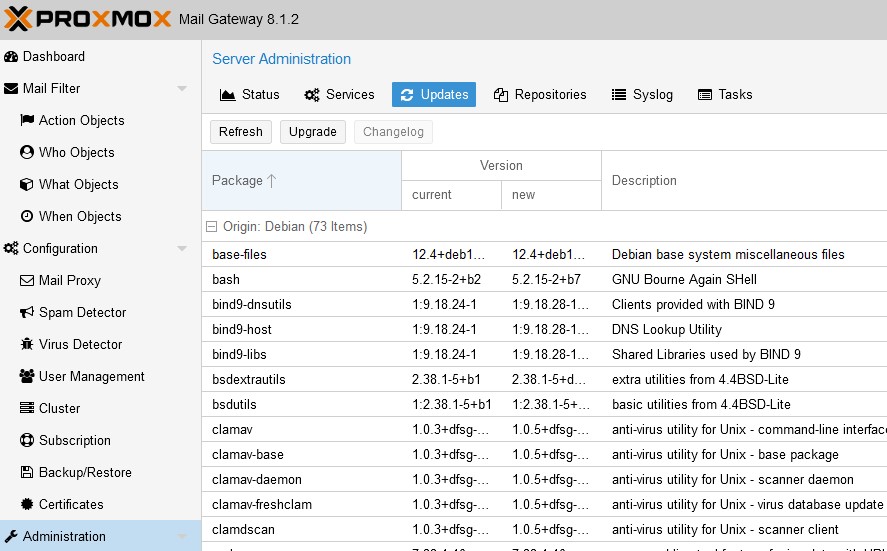Click the Configuration gears icon
The height and width of the screenshot is (551, 887).
pyautogui.click(x=11, y=248)
